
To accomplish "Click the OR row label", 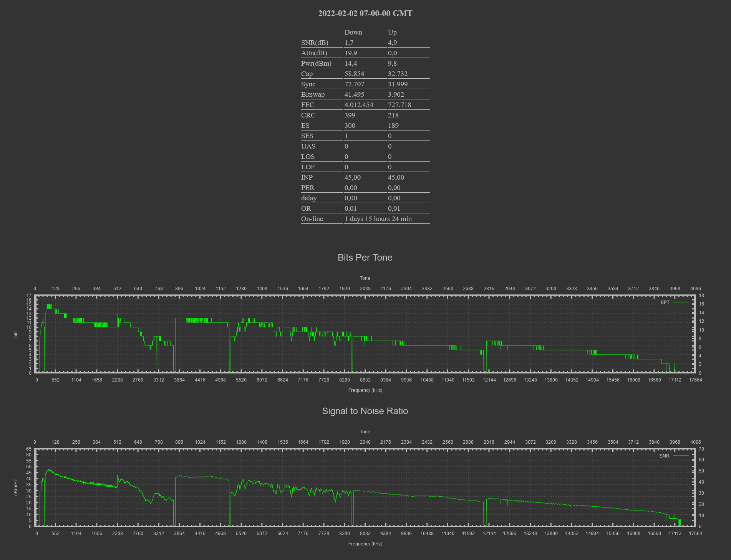I will [x=306, y=208].
